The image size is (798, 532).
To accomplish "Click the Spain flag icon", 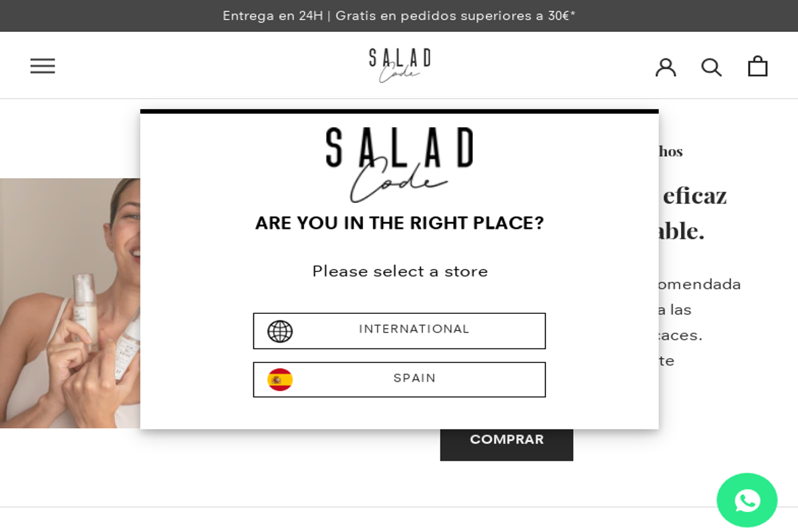I will [280, 378].
